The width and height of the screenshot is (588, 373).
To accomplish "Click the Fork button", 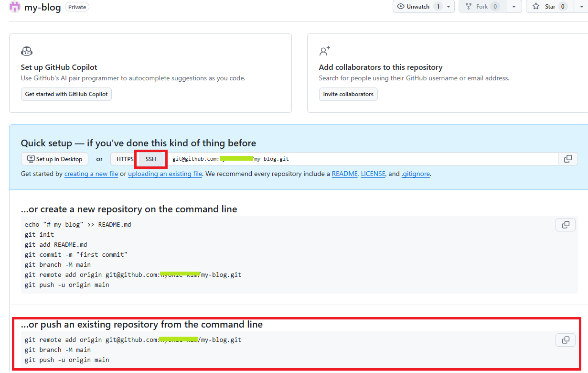I will tap(481, 7).
